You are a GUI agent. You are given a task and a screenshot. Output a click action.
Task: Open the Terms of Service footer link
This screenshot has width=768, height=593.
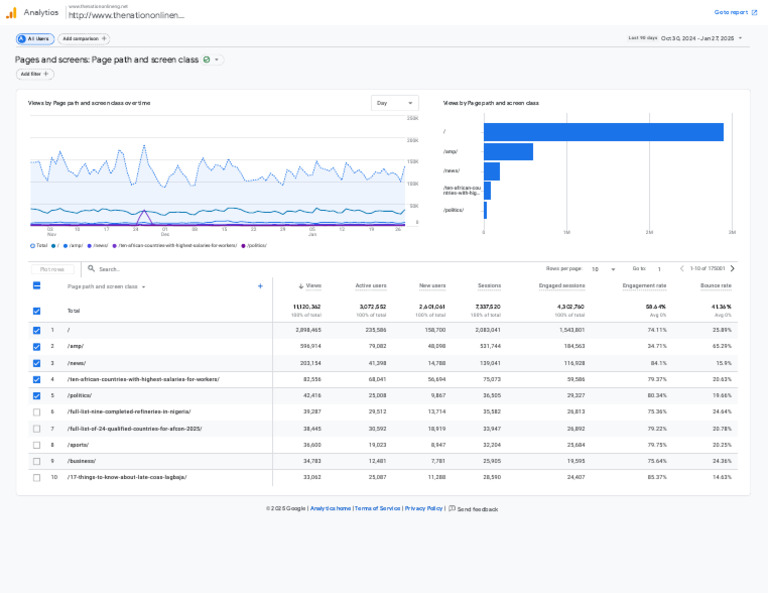pyautogui.click(x=377, y=508)
